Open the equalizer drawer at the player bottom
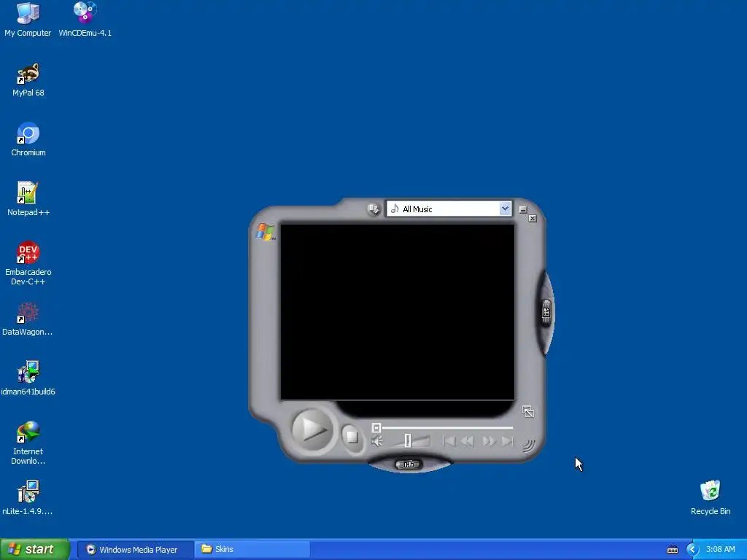This screenshot has width=747, height=560. (409, 464)
